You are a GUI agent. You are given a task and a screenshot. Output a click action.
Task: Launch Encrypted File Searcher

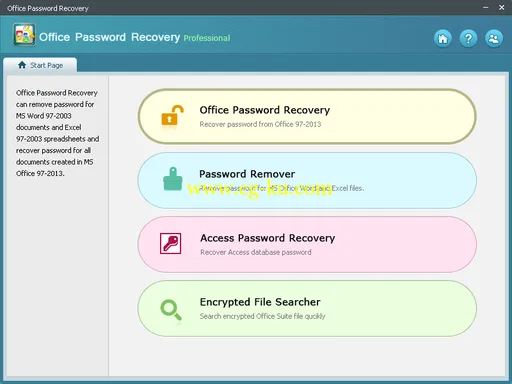click(307, 308)
